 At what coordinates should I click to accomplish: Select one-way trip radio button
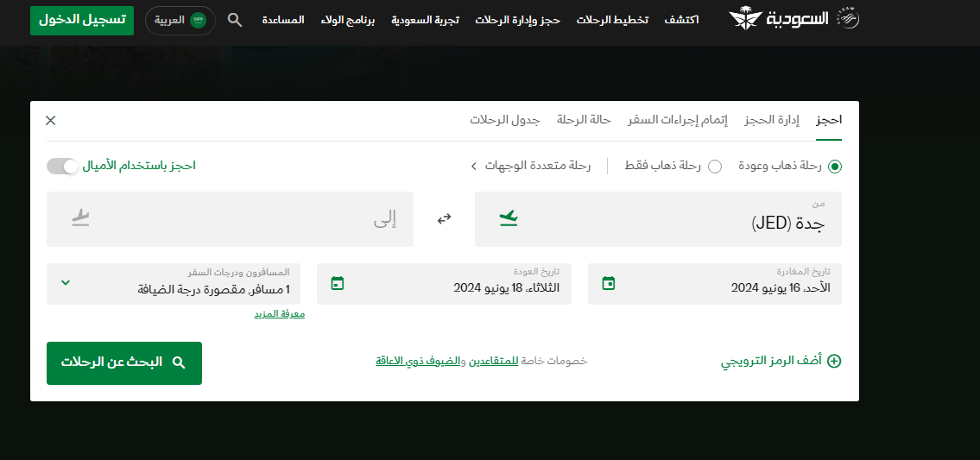[715, 167]
